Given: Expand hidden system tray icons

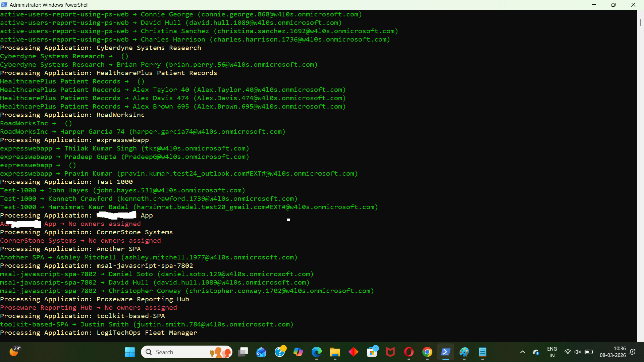Looking at the screenshot, I should (522, 352).
